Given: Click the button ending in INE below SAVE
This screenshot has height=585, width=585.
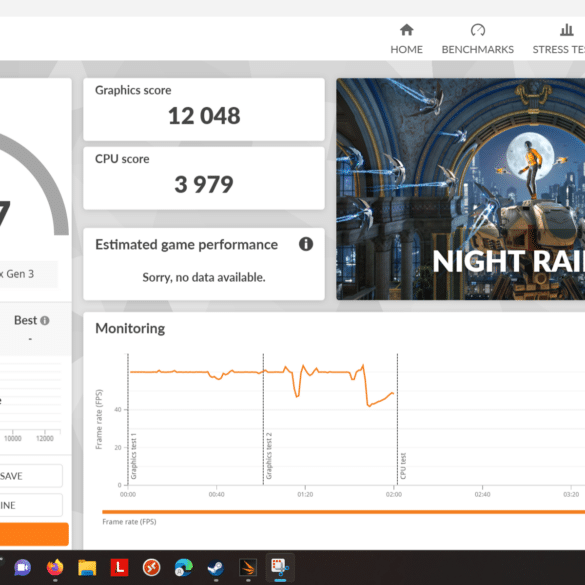Looking at the screenshot, I should (31, 505).
